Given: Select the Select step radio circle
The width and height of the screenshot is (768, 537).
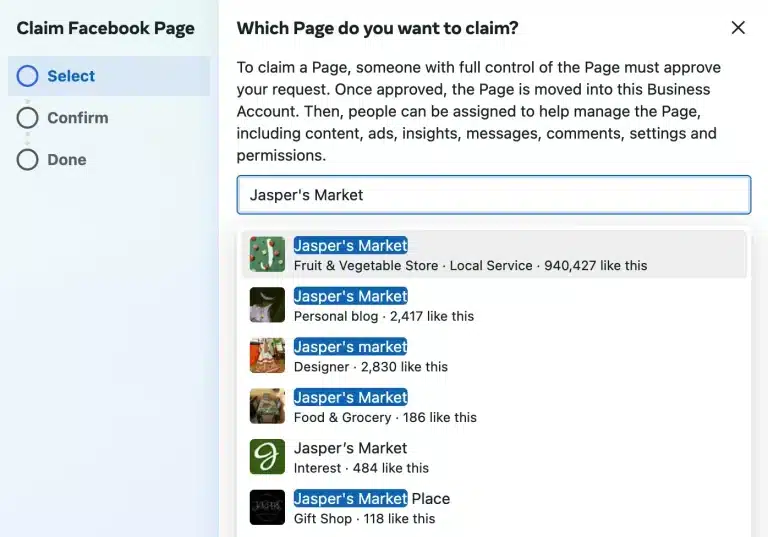Looking at the screenshot, I should pyautogui.click(x=28, y=76).
